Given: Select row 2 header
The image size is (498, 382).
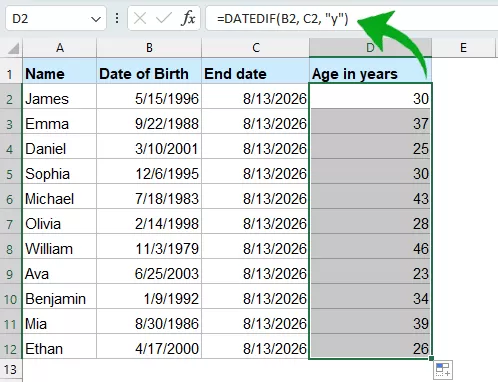Looking at the screenshot, I should (x=11, y=96).
